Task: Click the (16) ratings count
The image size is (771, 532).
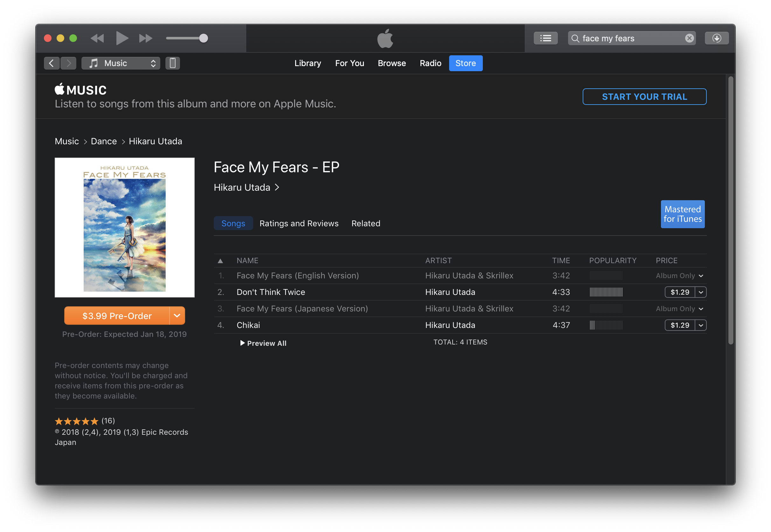Action: 108,421
